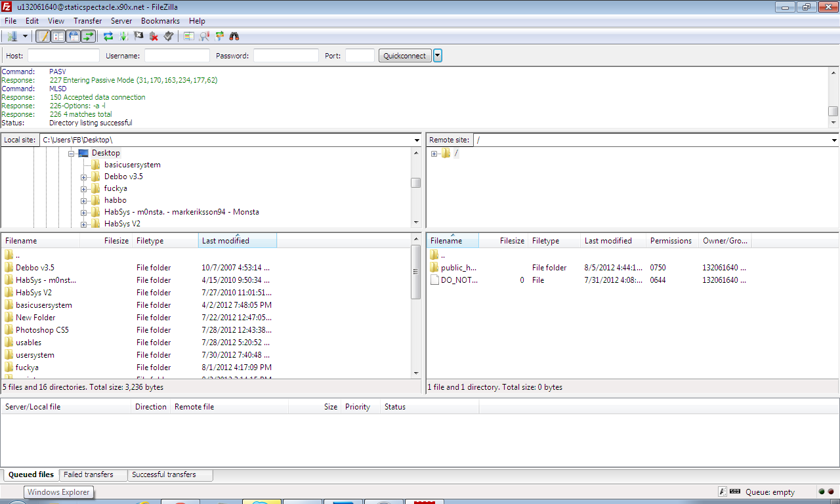Select the usersystem folder row
Viewport: 840px width, 504px height.
coord(205,355)
